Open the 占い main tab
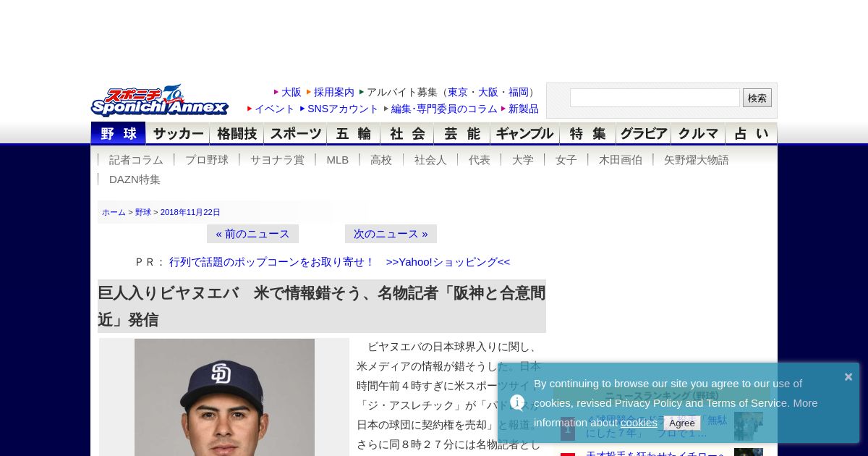Screen dimensions: 868x456 (751, 133)
